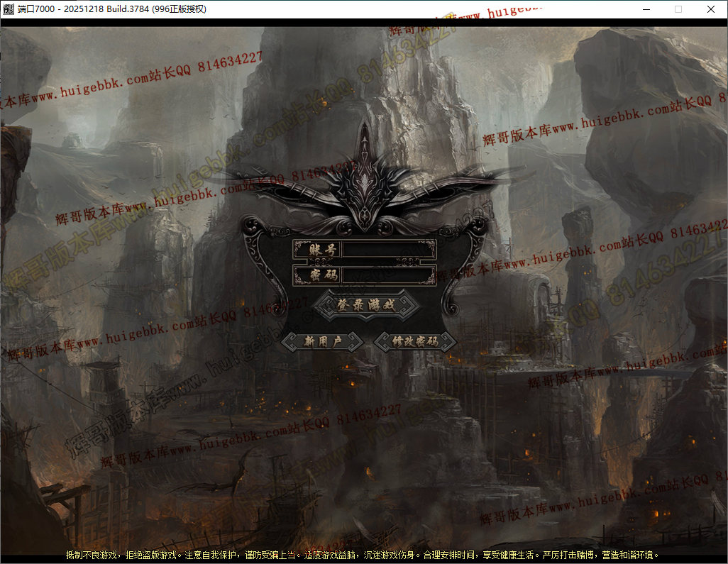Click the ornamental divider between account and password
This screenshot has height=564, width=728.
[365, 262]
